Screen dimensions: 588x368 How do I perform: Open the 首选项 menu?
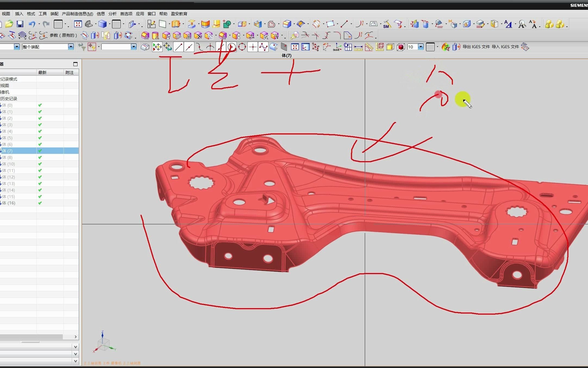[126, 14]
